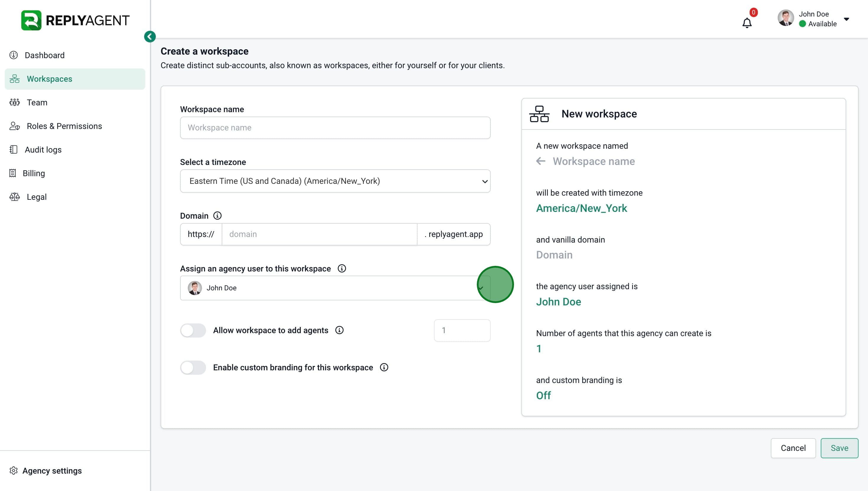Viewport: 868px width, 491px height.
Task: Click back arrow beside Workspace name preview
Action: pos(541,161)
